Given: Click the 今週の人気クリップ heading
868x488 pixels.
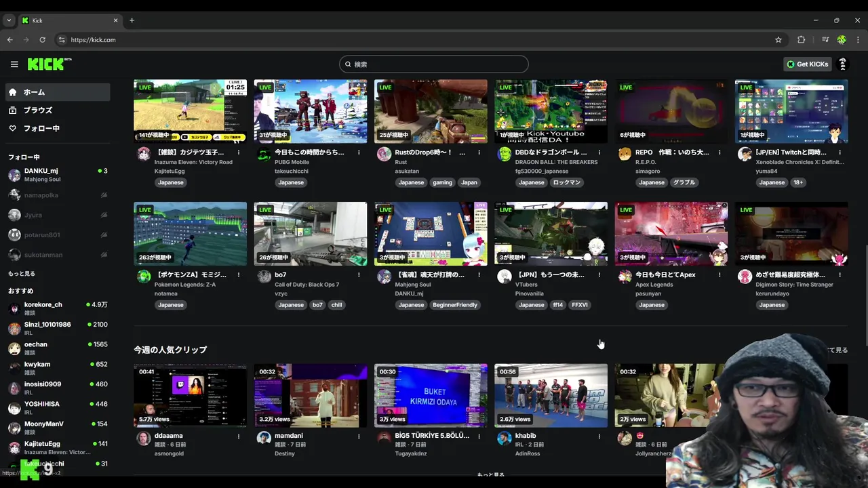Looking at the screenshot, I should 170,350.
